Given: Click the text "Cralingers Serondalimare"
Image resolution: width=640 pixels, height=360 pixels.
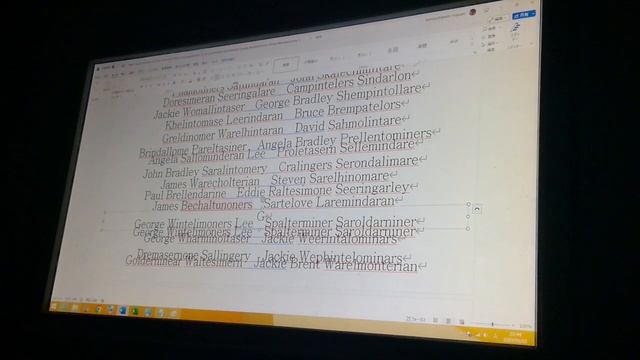Looking at the screenshot, I should (348, 163).
